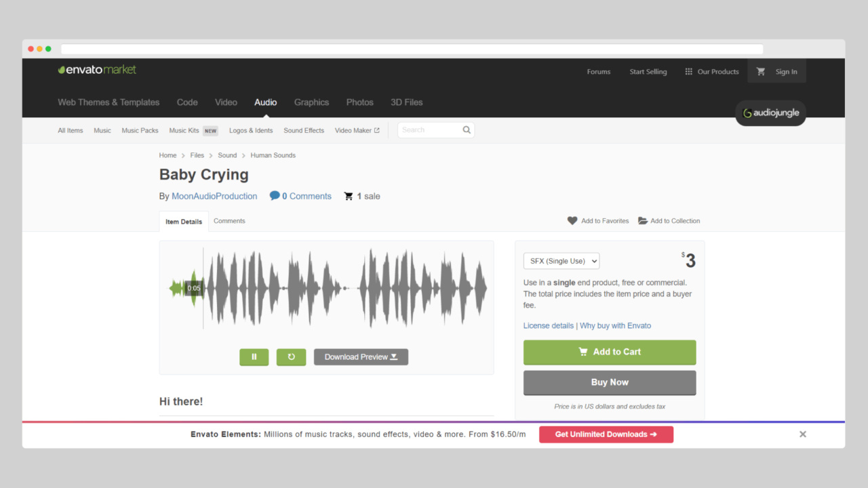This screenshot has width=868, height=488.
Task: Click the replay loop icon button
Action: [291, 357]
